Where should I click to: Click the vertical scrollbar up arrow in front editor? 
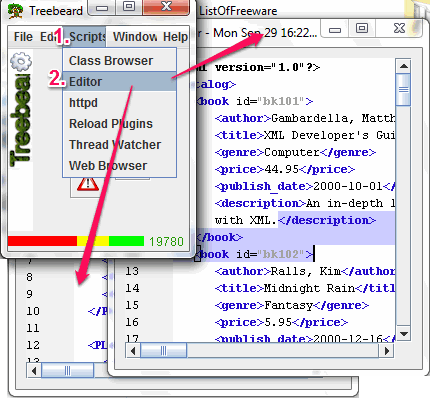[x=404, y=66]
